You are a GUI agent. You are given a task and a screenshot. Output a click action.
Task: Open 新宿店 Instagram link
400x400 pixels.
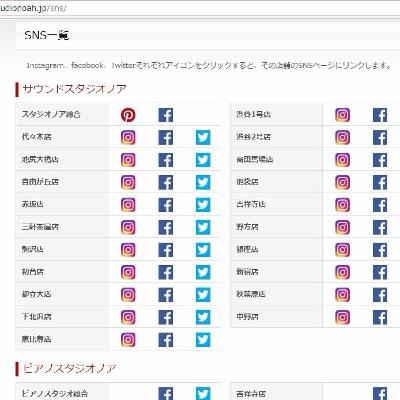342,272
